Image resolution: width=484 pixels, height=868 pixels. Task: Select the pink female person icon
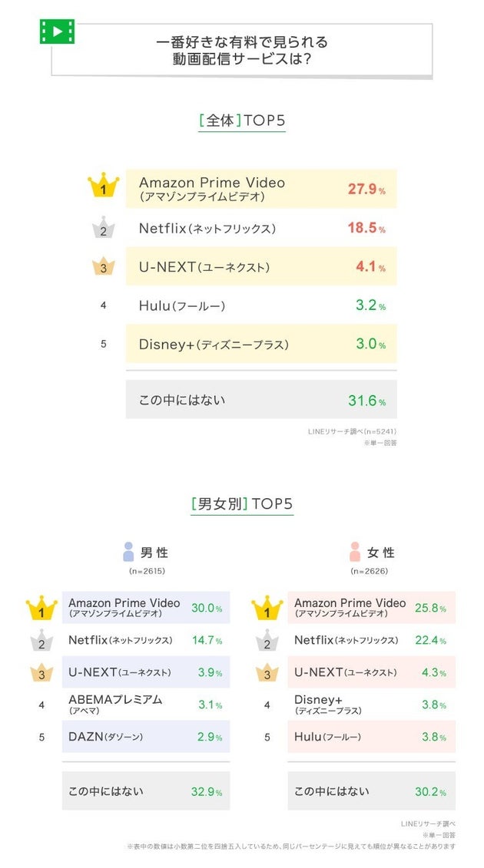click(354, 552)
